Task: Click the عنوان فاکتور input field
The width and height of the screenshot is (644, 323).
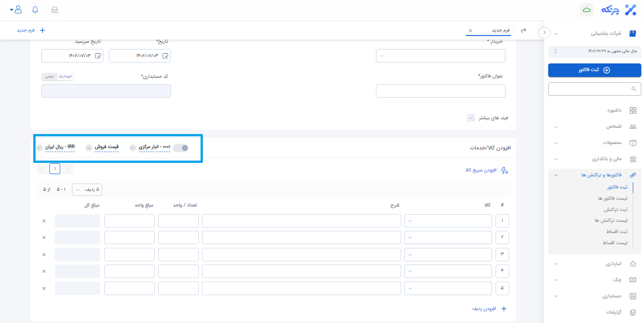Action: (x=440, y=91)
